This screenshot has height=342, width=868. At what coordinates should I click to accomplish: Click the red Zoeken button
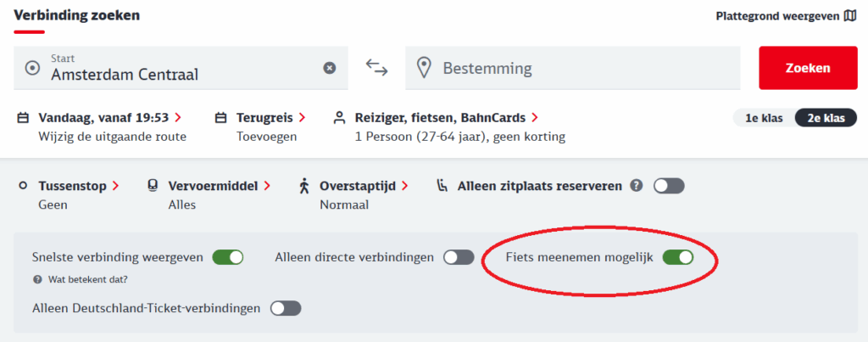pos(808,68)
